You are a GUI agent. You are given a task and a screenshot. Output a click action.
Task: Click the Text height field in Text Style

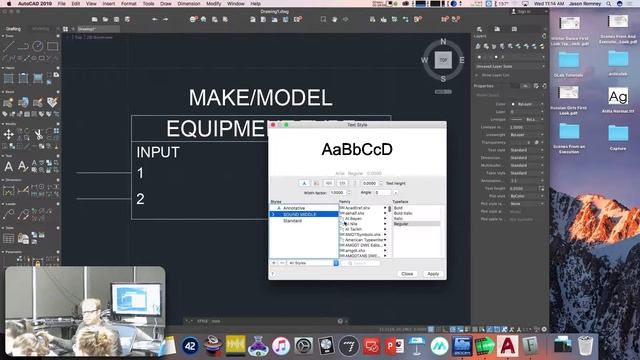click(371, 184)
